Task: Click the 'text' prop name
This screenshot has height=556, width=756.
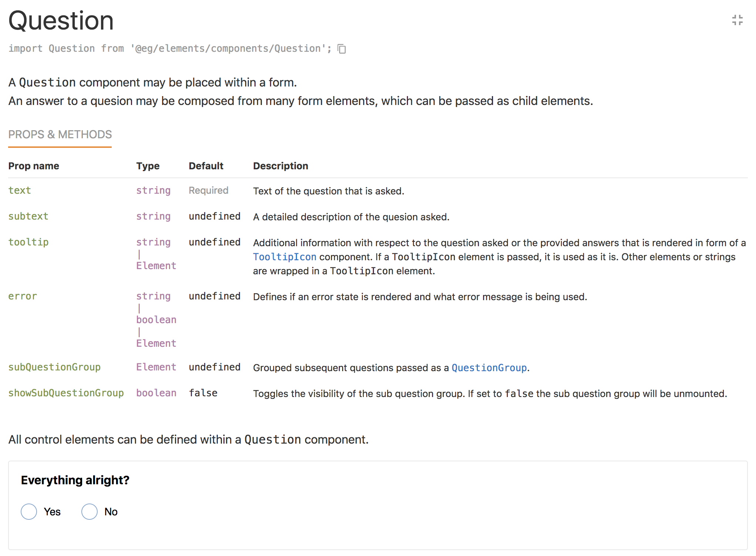Action: [x=20, y=190]
